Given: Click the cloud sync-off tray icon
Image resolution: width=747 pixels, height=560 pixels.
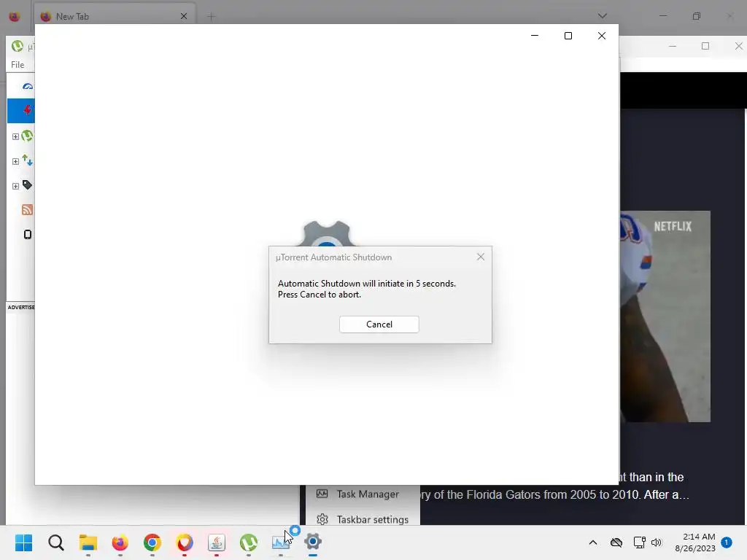Looking at the screenshot, I should [616, 542].
